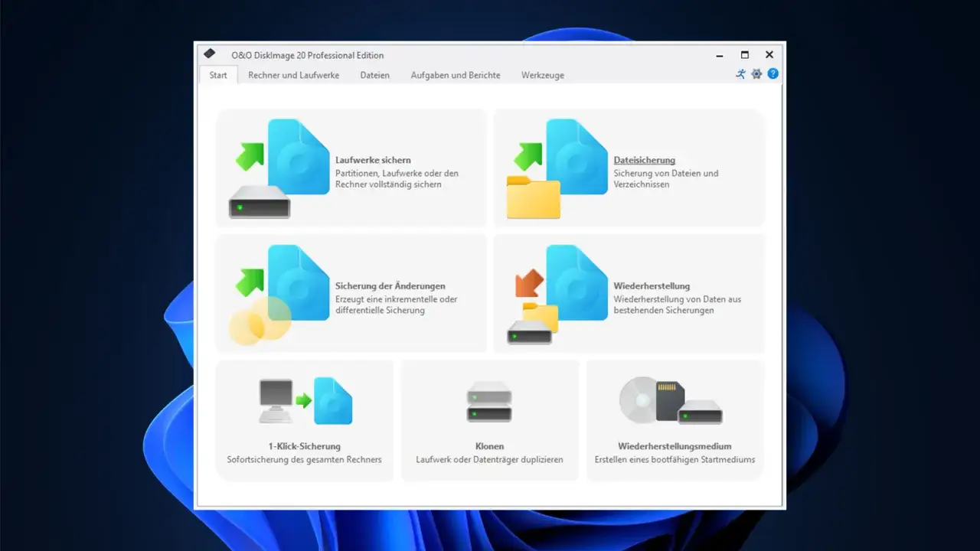
Task: Click text 'Erstellen eines bootfähigen Startmediums'
Action: [675, 460]
